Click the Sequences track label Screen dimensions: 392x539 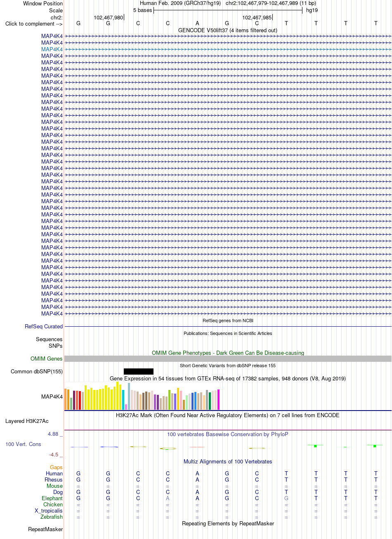point(49,339)
